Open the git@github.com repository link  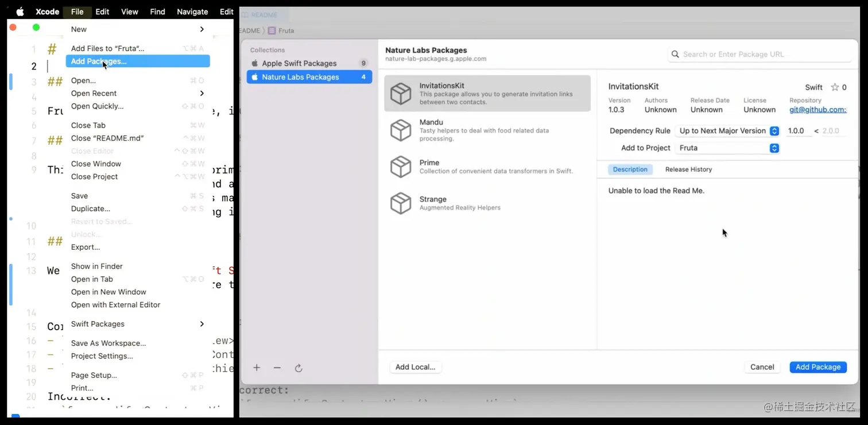(818, 110)
